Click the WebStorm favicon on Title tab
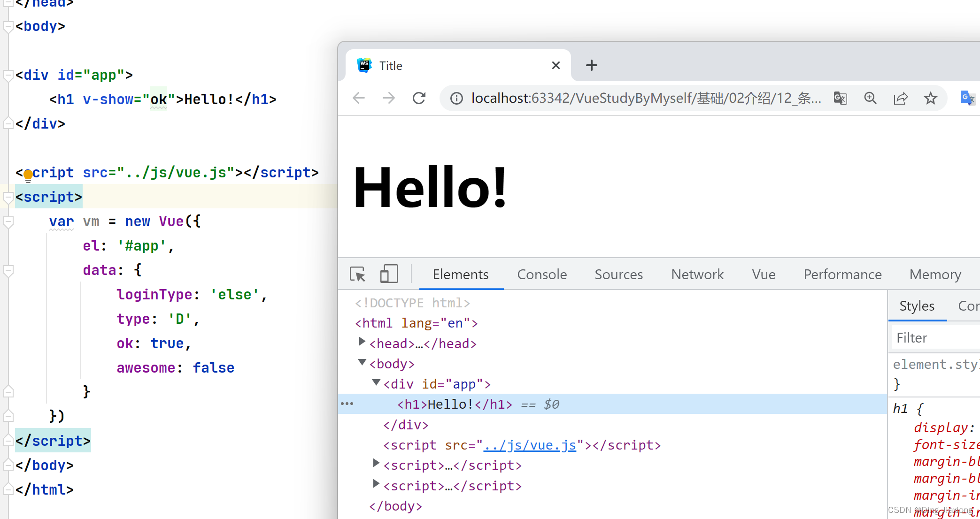Image resolution: width=980 pixels, height=519 pixels. pos(364,65)
